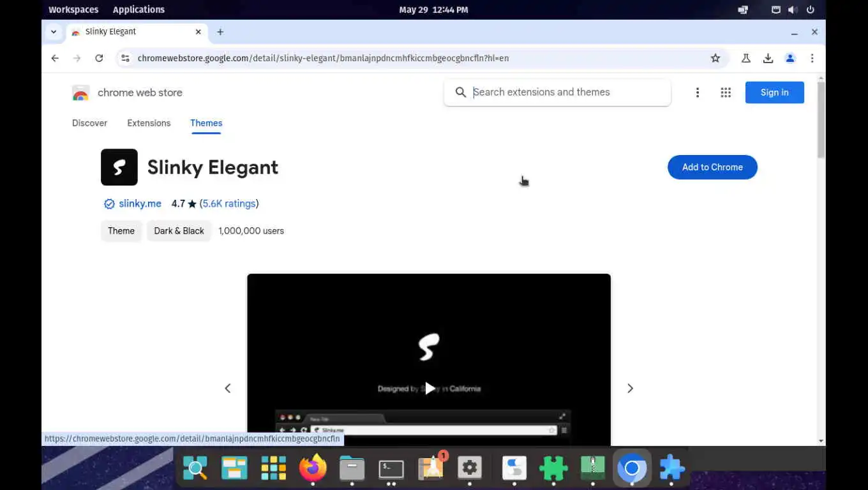Open a new tab with the plus icon
The image size is (868, 490).
tap(220, 32)
